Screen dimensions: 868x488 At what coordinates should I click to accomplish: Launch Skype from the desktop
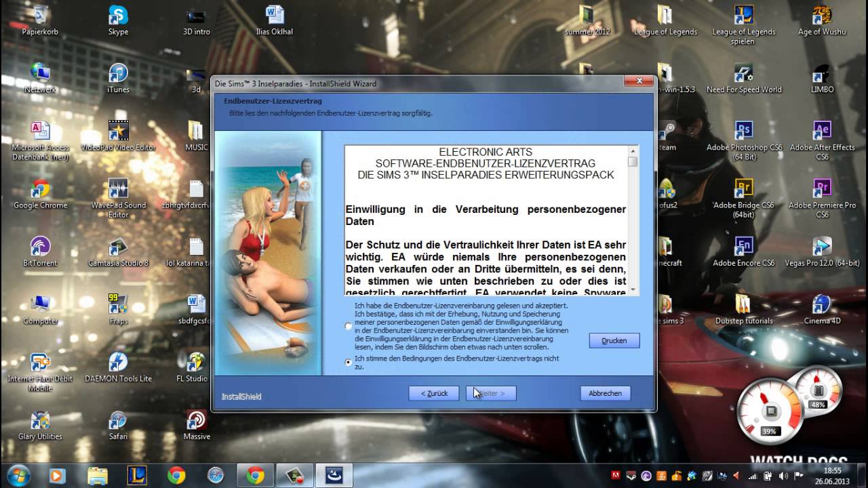118,20
